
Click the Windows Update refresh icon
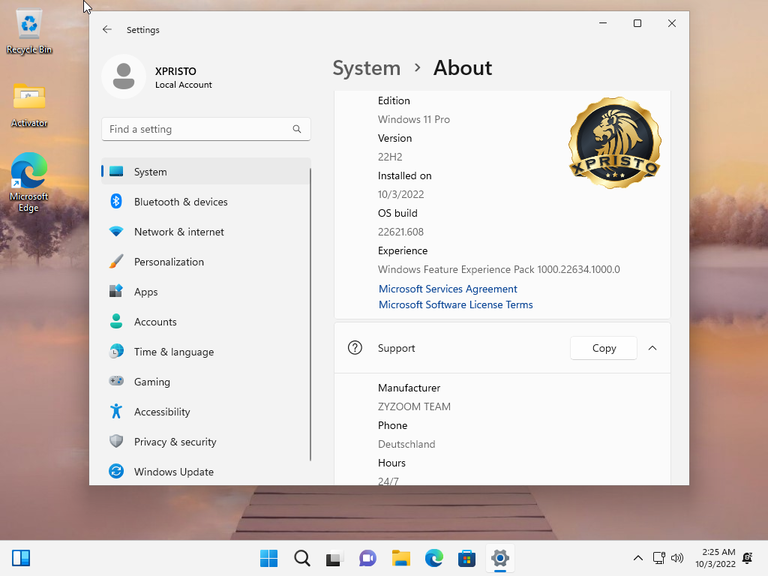pos(116,471)
